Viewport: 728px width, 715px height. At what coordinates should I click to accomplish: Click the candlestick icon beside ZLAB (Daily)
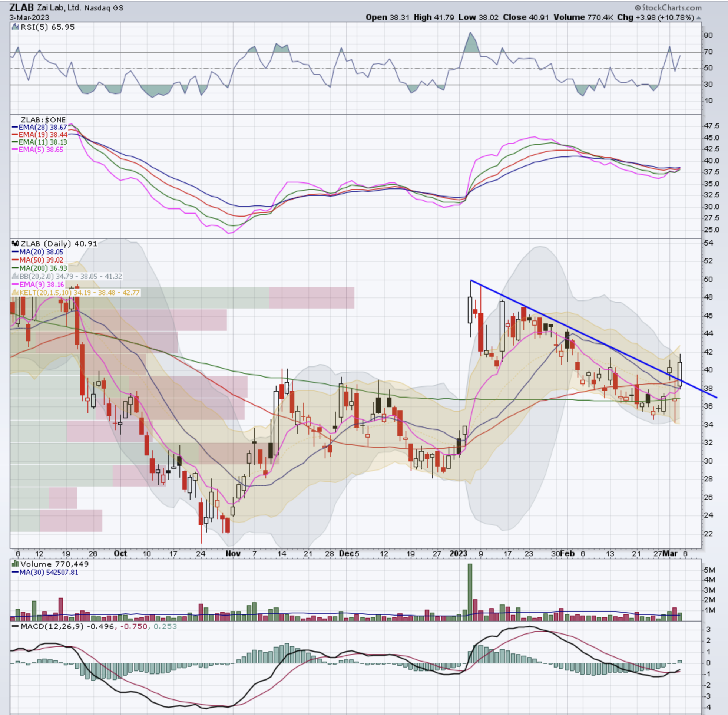(x=16, y=243)
